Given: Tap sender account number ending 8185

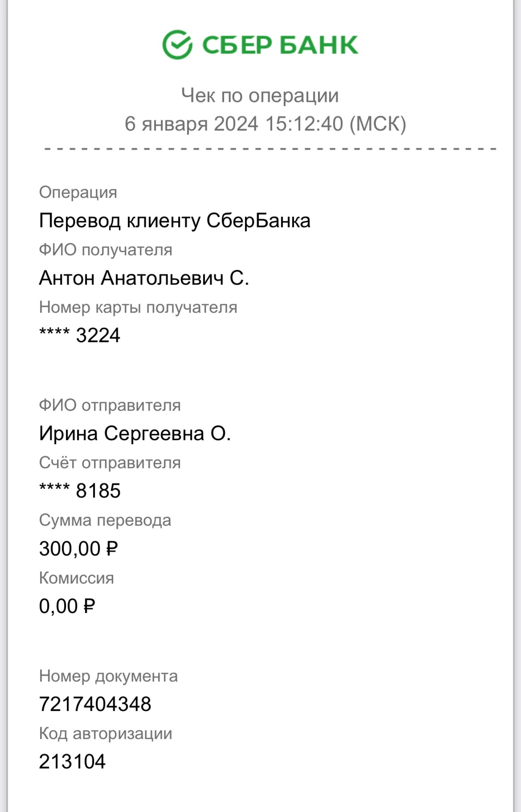Looking at the screenshot, I should point(80,491).
